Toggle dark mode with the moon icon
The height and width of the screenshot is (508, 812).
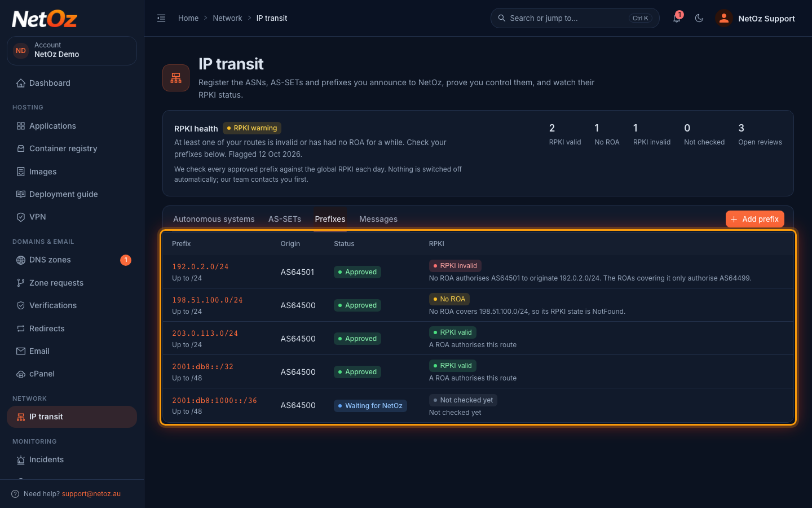pos(699,18)
